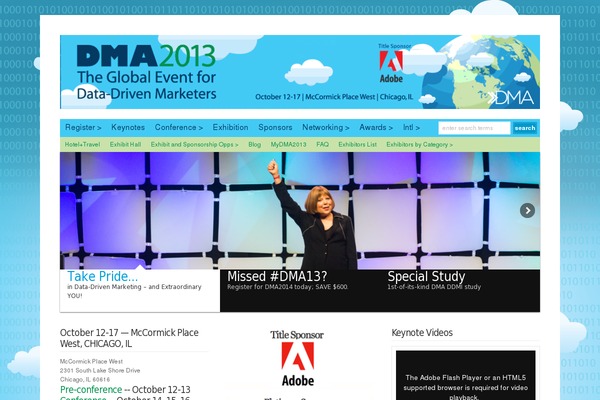The height and width of the screenshot is (400, 600).
Task: Select the Take Pride... slide tab
Action: point(140,291)
